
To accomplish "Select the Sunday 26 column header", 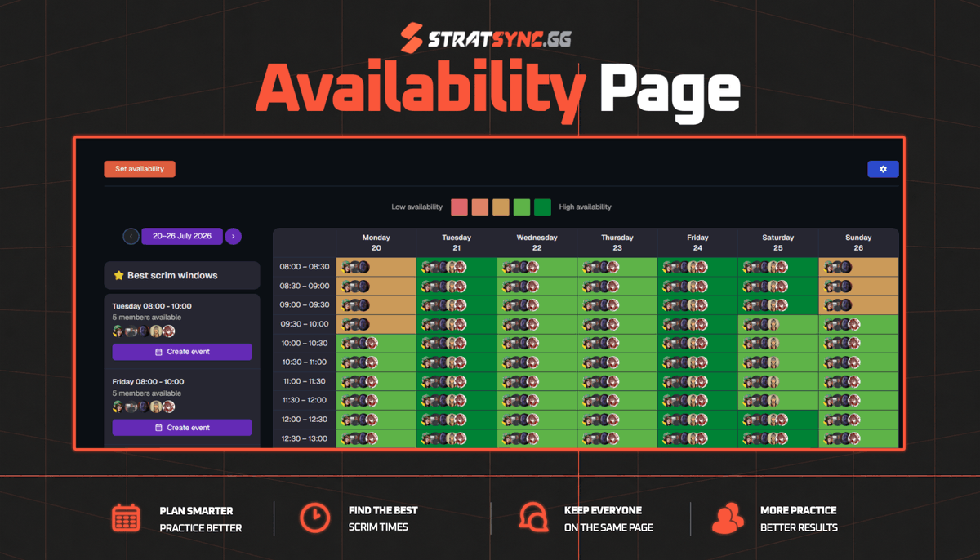I will tap(858, 242).
